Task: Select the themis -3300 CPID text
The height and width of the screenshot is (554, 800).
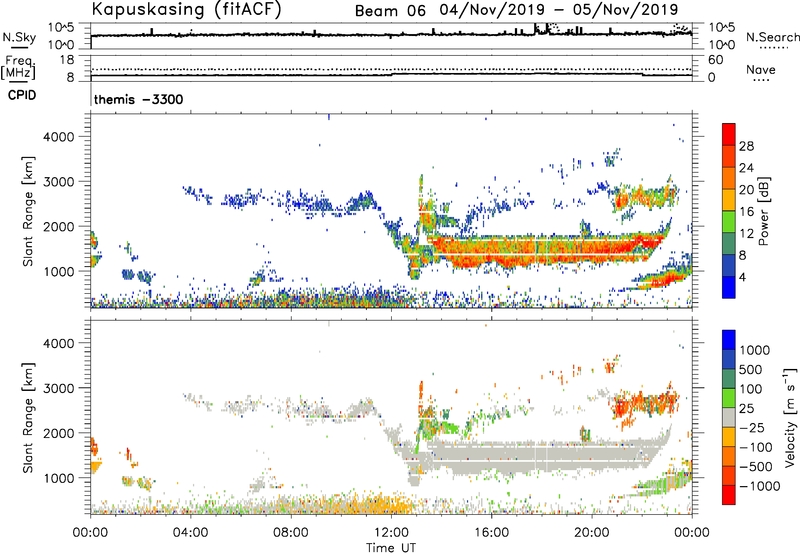Action: [x=138, y=99]
